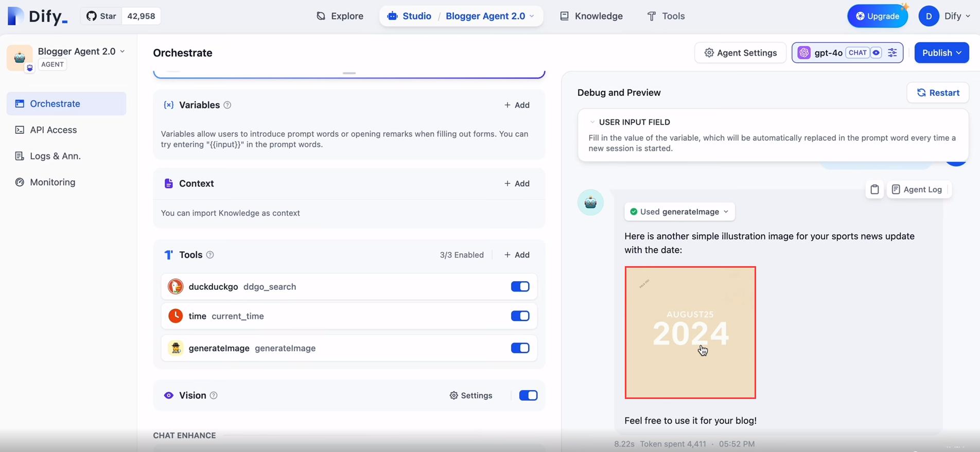The height and width of the screenshot is (452, 980).
Task: Turn off the time current_time toggle
Action: click(520, 316)
